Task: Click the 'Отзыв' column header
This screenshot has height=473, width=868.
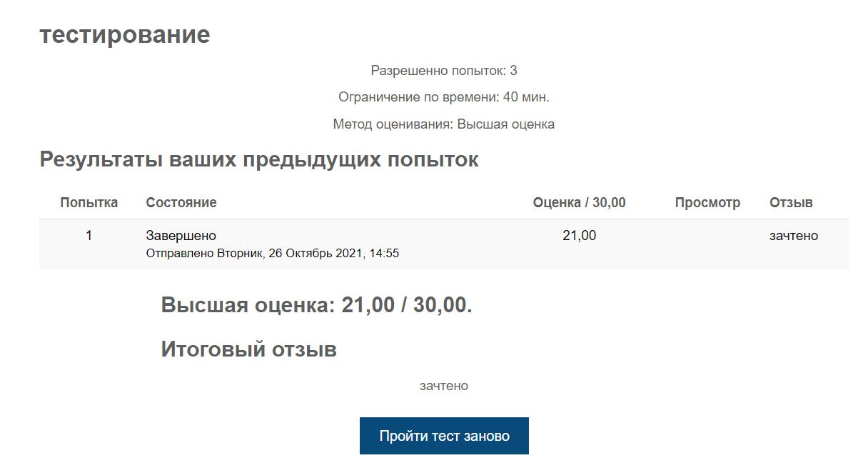Action: (791, 202)
